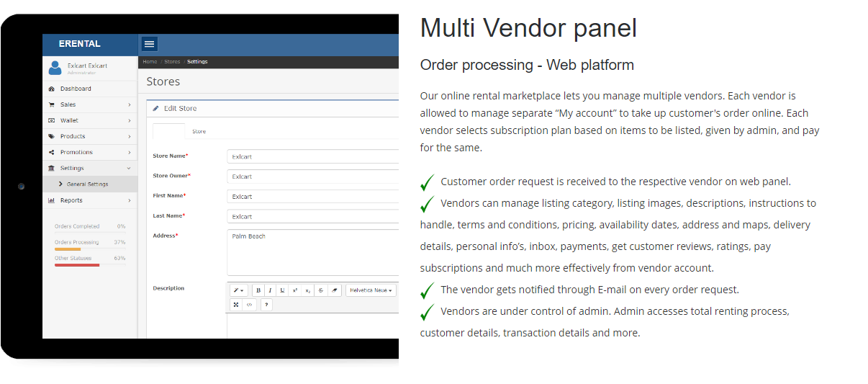The image size is (868, 384).
Task: Click the Store Owner input field
Action: coord(313,176)
